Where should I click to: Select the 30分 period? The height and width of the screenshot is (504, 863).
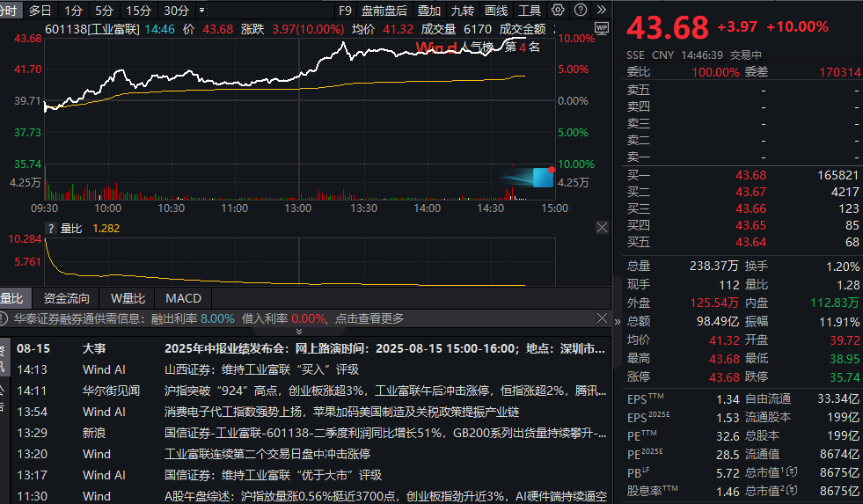[x=176, y=11]
